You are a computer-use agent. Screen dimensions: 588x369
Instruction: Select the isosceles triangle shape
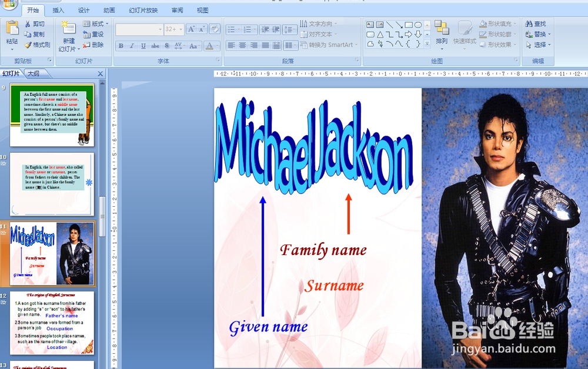point(380,35)
